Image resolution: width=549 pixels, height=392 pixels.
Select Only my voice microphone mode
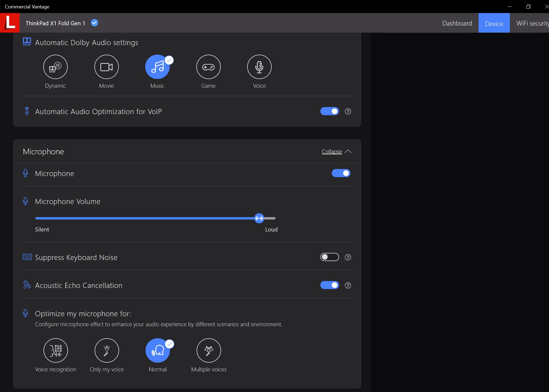[x=107, y=350]
